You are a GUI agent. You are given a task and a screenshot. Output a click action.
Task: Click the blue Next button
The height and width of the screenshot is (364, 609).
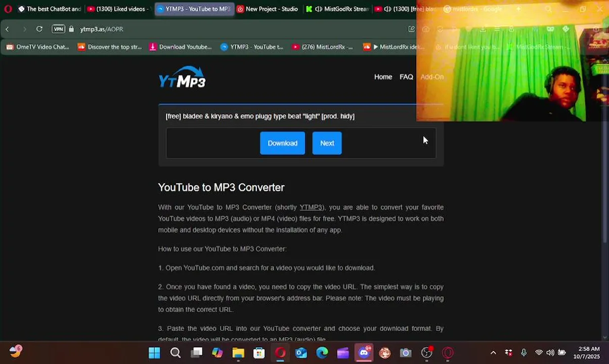click(x=327, y=143)
